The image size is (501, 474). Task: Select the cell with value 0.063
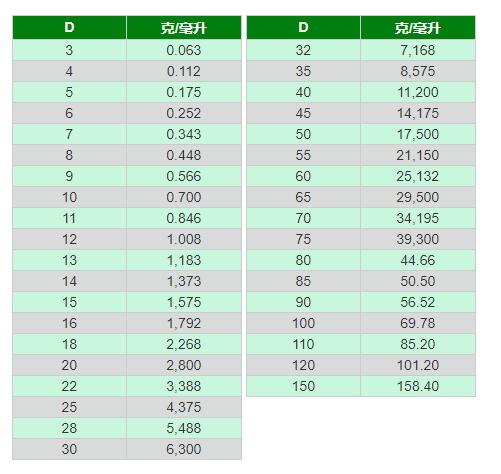pos(184,50)
